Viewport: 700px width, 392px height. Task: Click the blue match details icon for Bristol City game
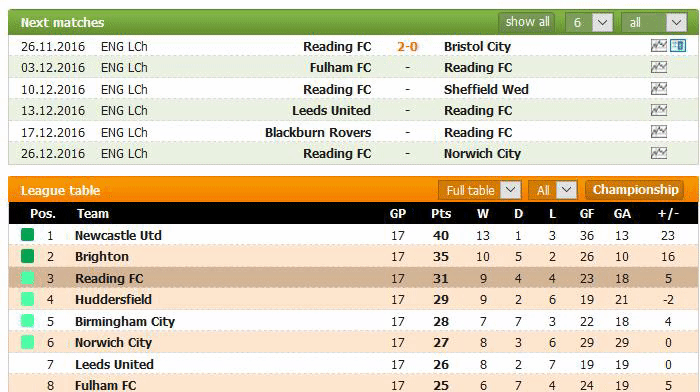pos(678,46)
